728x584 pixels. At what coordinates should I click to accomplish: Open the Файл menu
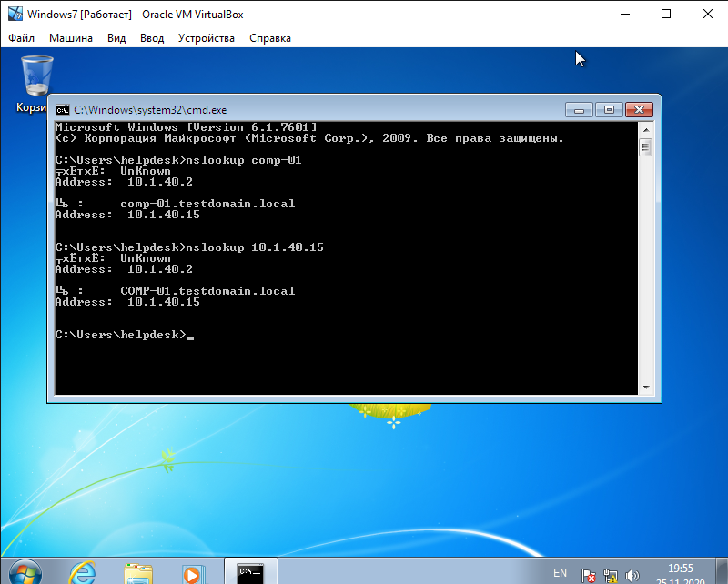(x=22, y=38)
